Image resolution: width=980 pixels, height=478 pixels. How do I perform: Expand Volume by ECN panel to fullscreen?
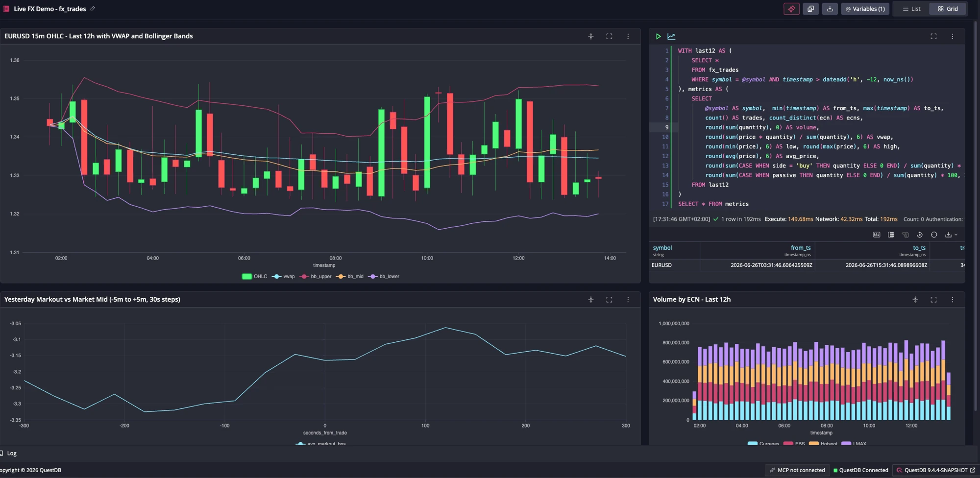click(933, 300)
